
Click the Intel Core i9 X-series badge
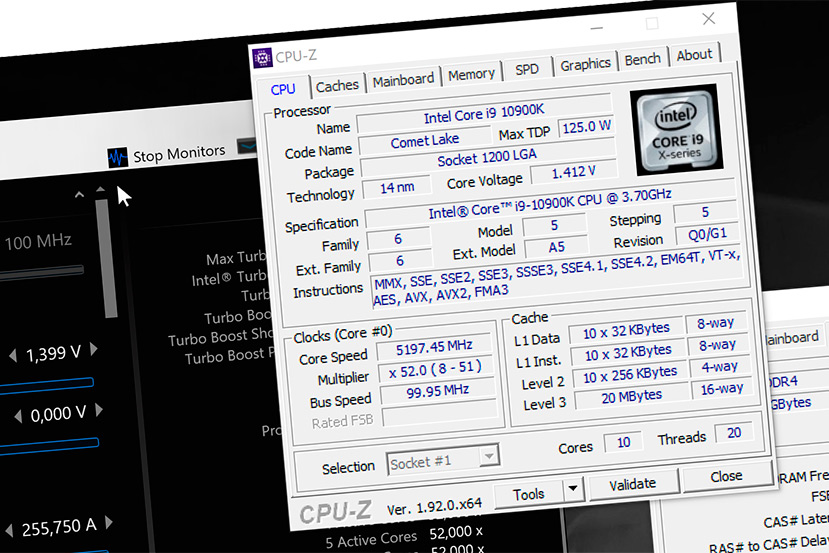point(674,129)
